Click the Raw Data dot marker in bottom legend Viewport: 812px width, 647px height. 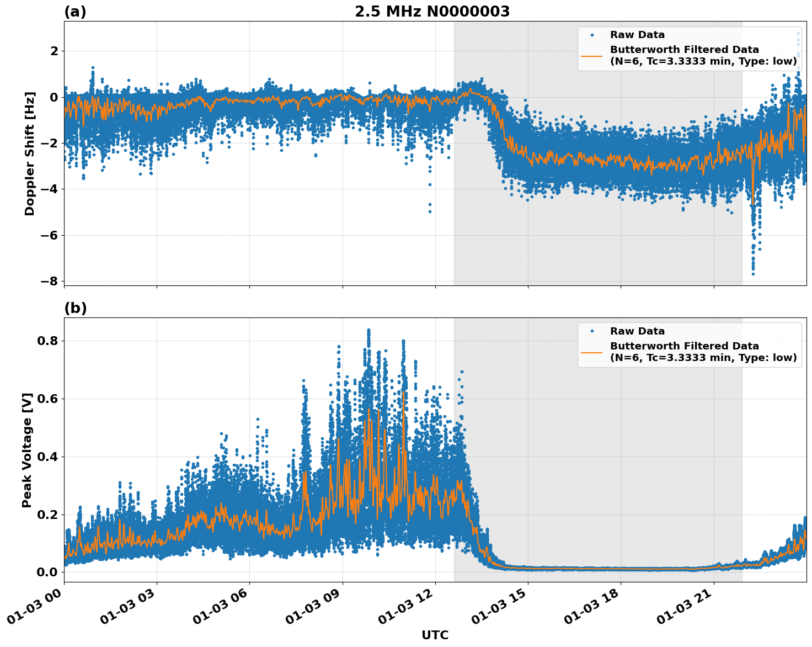[592, 330]
